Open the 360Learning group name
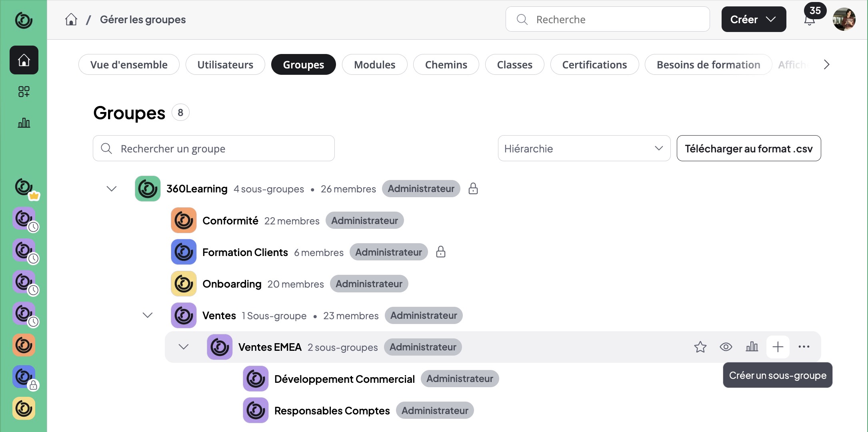Screen dimensions: 868x432 pos(197,189)
